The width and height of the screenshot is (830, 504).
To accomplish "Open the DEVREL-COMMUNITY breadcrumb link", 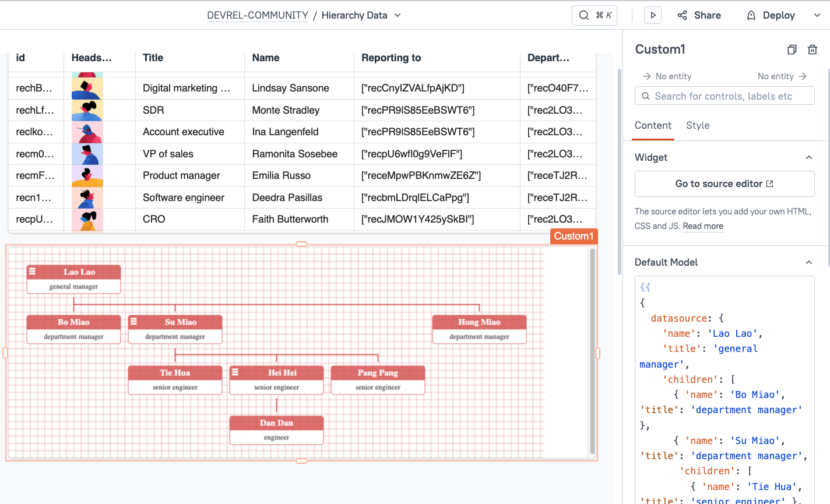I will [258, 15].
